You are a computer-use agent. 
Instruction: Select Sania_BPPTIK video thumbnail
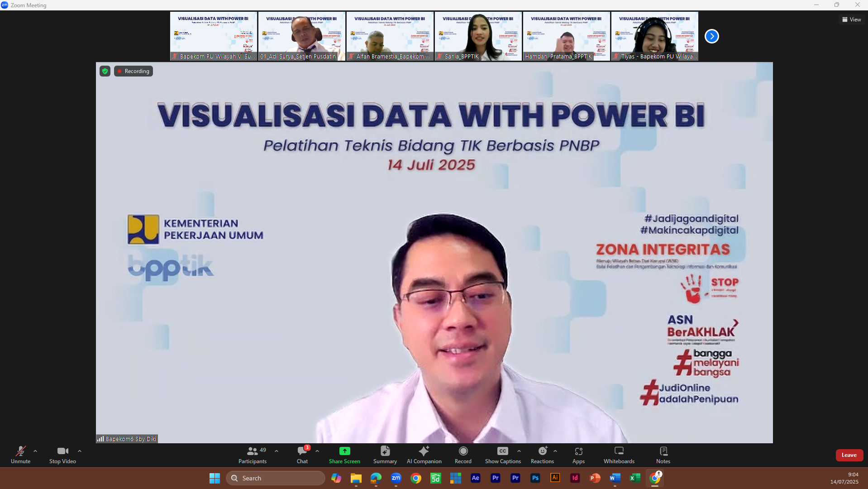coord(478,36)
